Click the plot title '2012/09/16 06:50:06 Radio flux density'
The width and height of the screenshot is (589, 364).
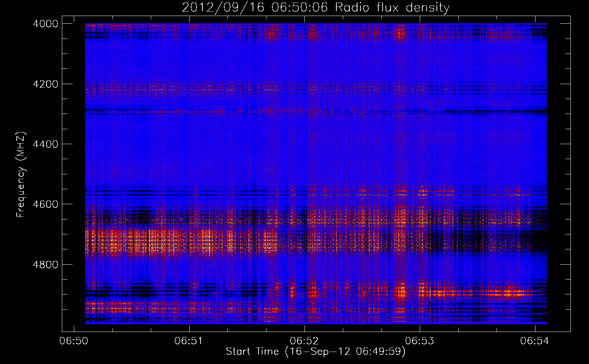pyautogui.click(x=316, y=7)
